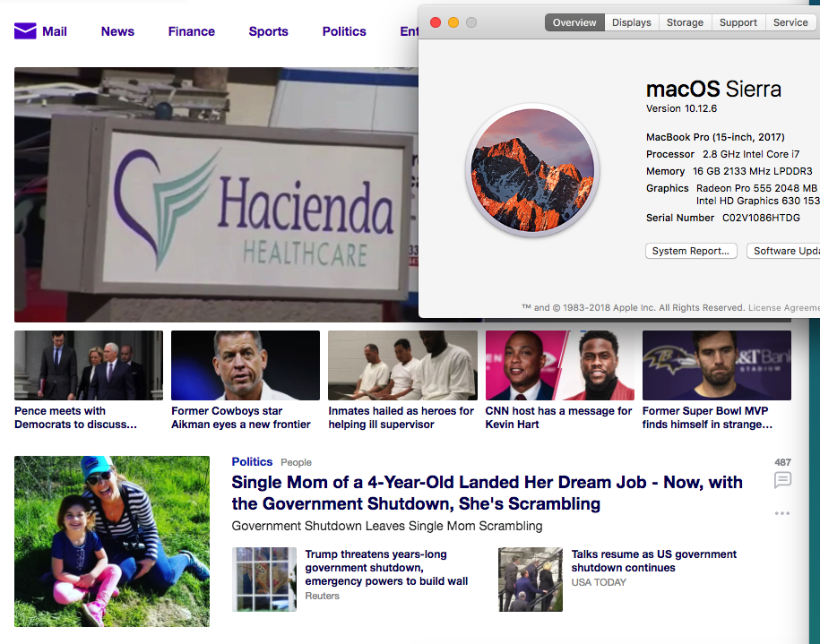Click the Politics category label above headline

coord(252,461)
